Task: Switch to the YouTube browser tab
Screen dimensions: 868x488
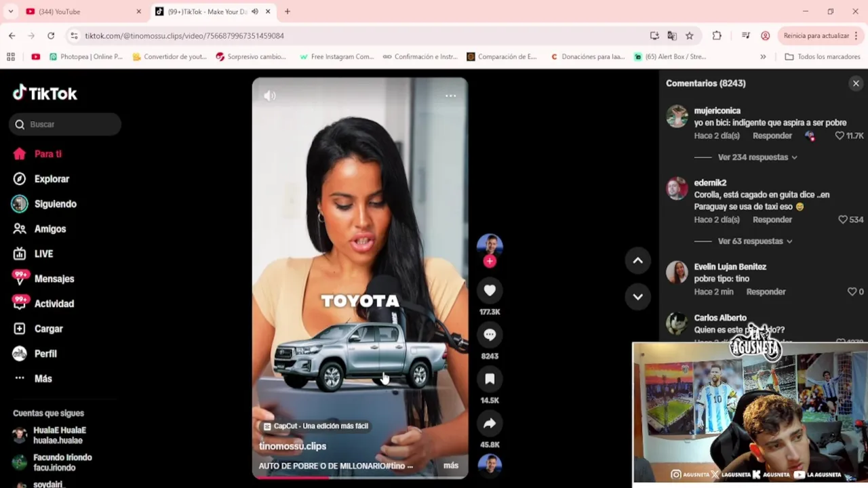Action: pyautogui.click(x=81, y=12)
